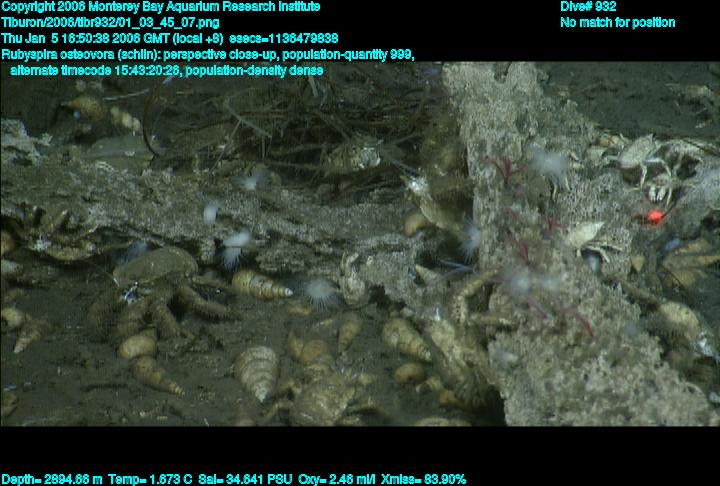This screenshot has height=486, width=720.
Task: Click the "Rubyspira osteovora (schlin)" annotation text
Action: [80, 55]
